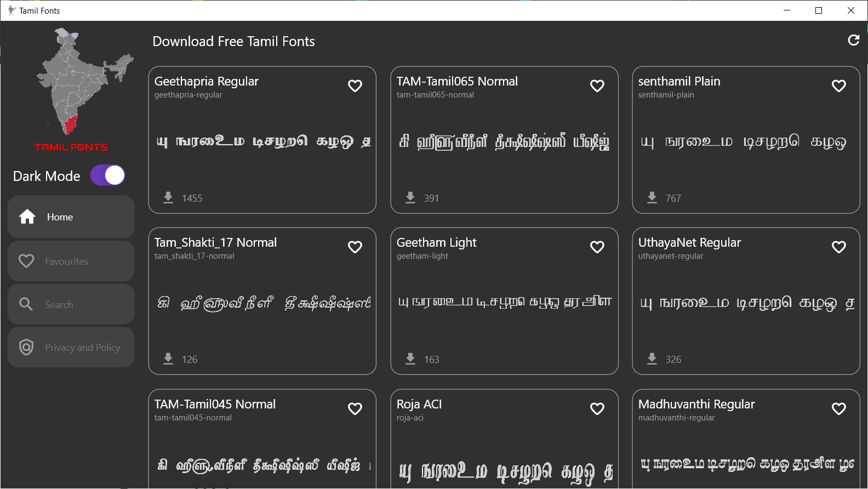Open the Favourites section
The image size is (868, 489).
(x=71, y=261)
